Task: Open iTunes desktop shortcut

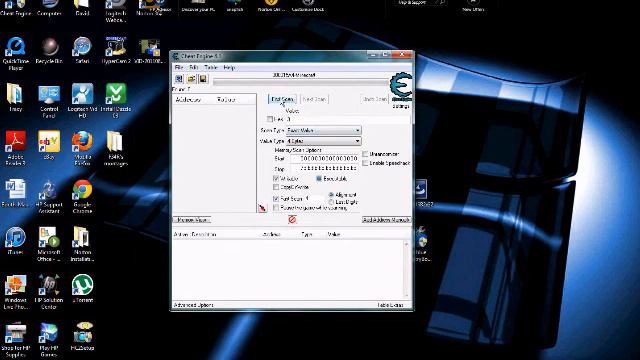Action: (x=16, y=241)
